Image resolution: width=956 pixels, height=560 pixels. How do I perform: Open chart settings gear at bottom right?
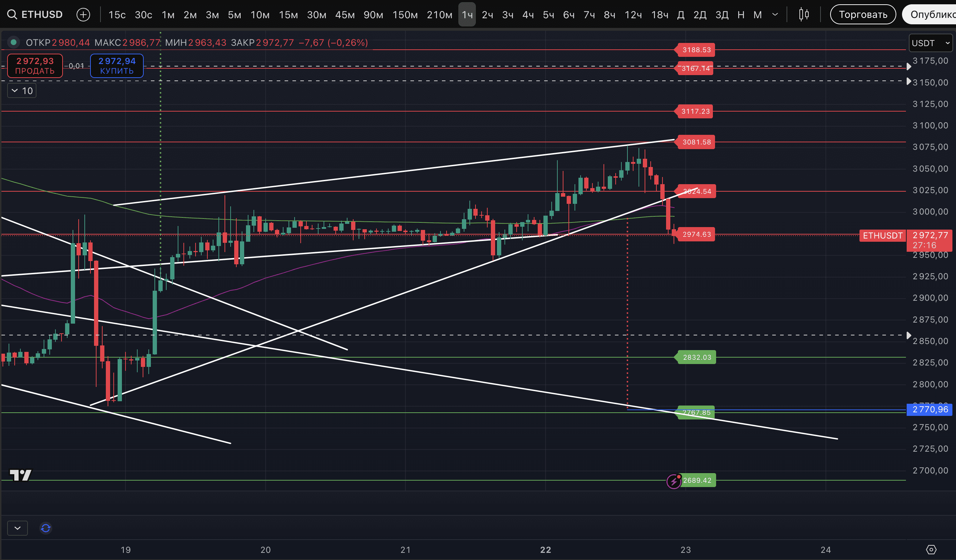931,549
